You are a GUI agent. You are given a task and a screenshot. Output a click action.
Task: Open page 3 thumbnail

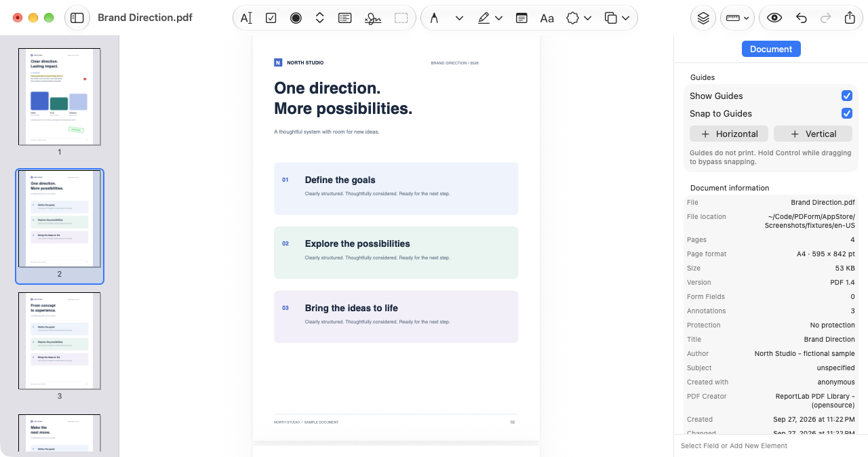click(x=60, y=341)
